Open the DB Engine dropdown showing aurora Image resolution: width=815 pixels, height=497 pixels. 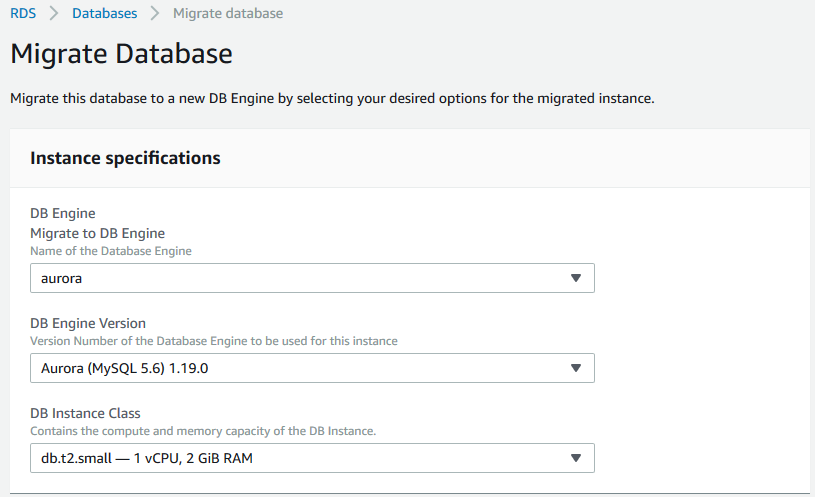tap(300, 278)
